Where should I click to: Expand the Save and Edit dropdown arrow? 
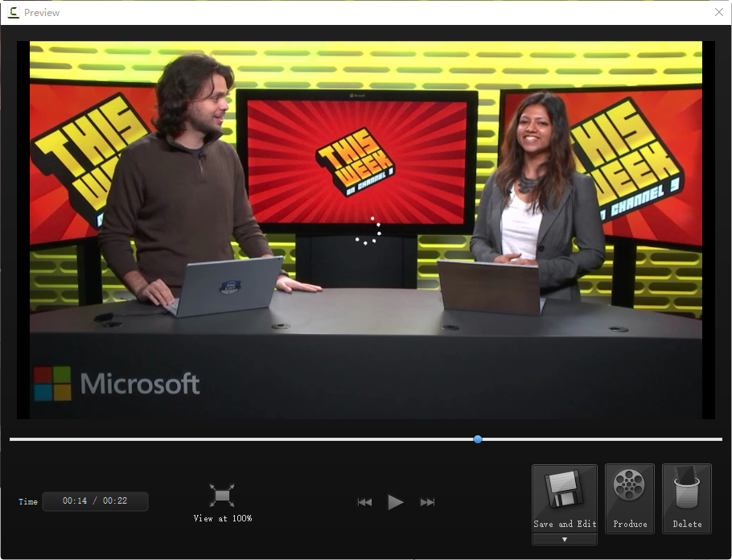click(x=565, y=539)
